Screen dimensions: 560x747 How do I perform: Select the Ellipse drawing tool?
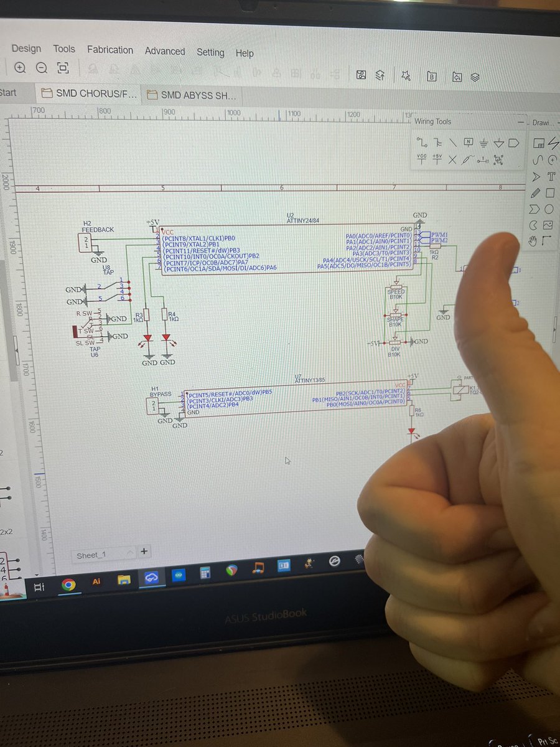click(549, 209)
